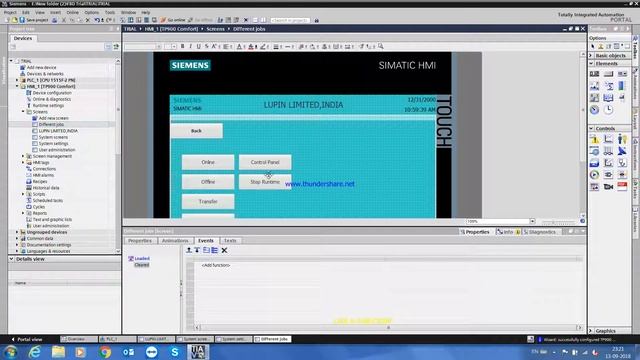This screenshot has width=640, height=360.
Task: Open Skype from taskbar
Action: [175, 352]
